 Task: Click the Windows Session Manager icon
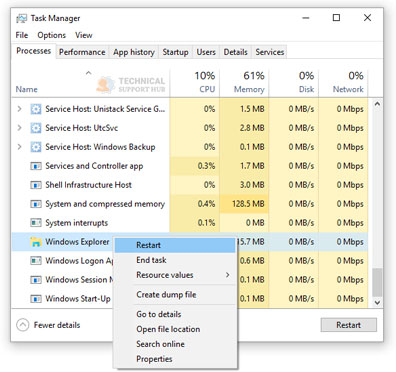pos(36,280)
